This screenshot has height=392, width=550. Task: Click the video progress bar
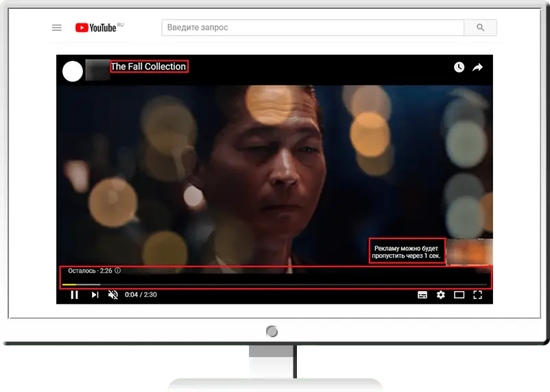(274, 284)
